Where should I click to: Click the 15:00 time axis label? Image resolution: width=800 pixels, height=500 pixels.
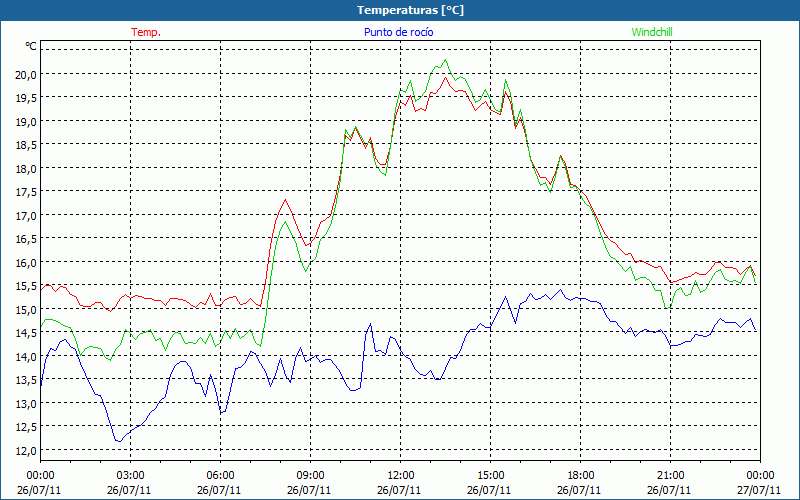tap(490, 476)
